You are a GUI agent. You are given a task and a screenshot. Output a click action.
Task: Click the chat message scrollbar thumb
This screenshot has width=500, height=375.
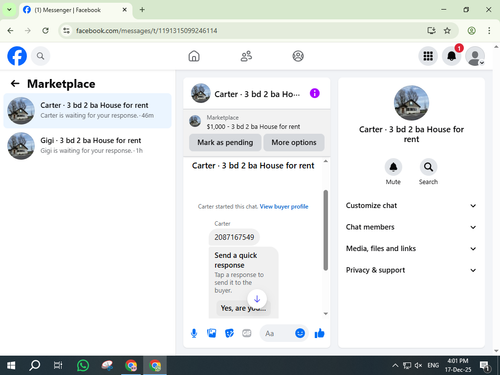pos(326,230)
